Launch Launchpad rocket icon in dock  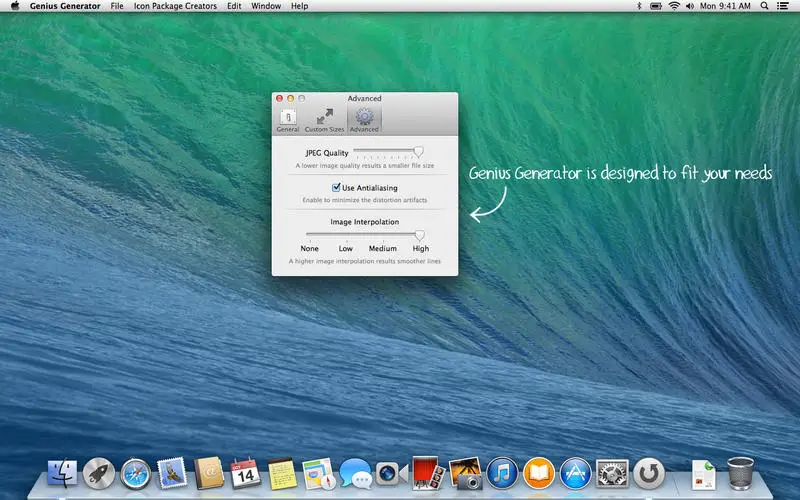pyautogui.click(x=98, y=473)
